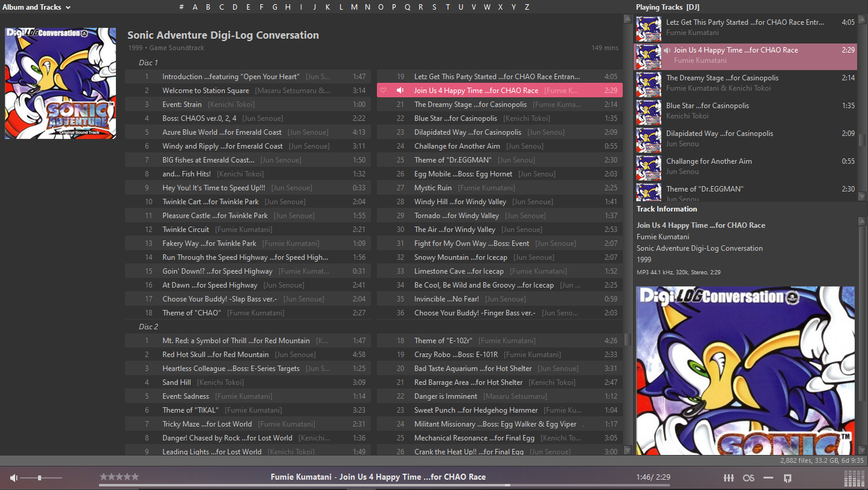This screenshot has height=490, width=868.
Task: Jump to letter Z in the index
Action: point(527,7)
